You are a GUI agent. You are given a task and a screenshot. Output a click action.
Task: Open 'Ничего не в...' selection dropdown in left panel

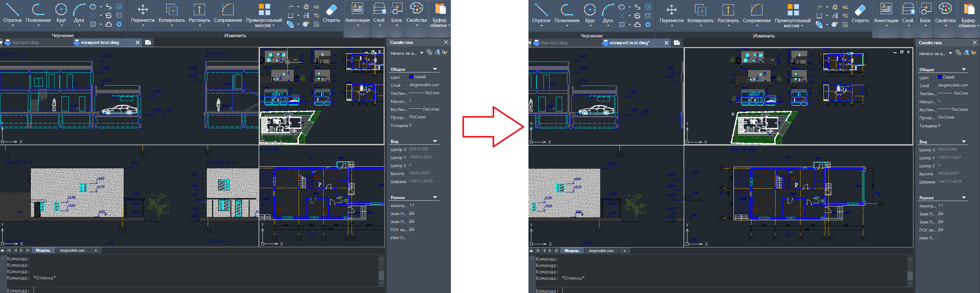(421, 53)
